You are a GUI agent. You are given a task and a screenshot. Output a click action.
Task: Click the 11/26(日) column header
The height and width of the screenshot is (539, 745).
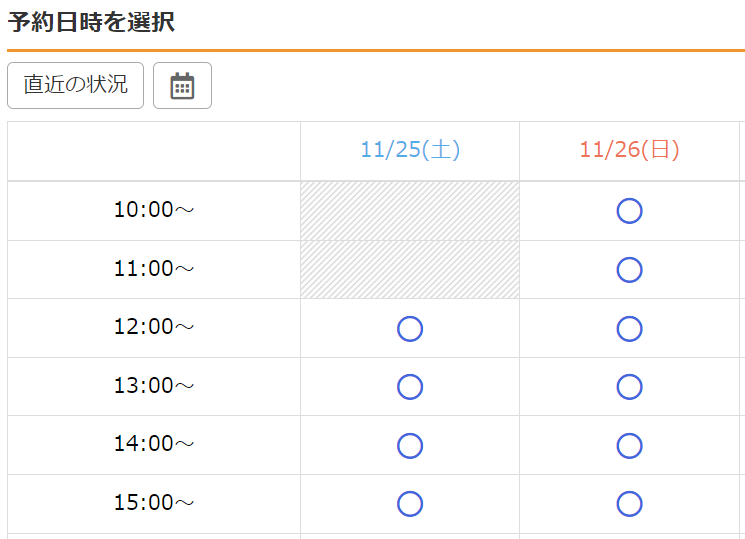point(630,150)
